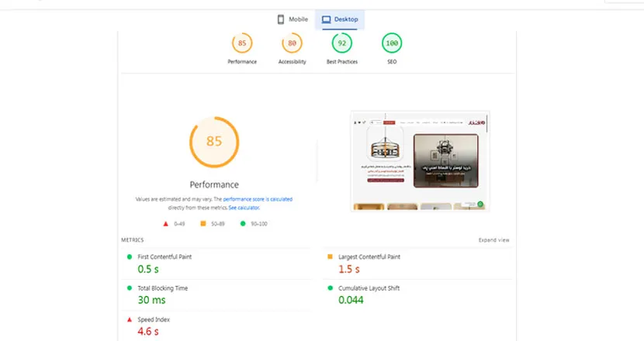The height and width of the screenshot is (341, 644).
Task: Click the Accessibility score gauge 80
Action: point(292,43)
